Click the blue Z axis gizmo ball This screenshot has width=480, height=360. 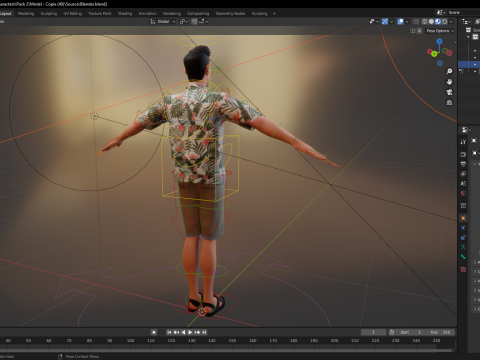(x=440, y=41)
